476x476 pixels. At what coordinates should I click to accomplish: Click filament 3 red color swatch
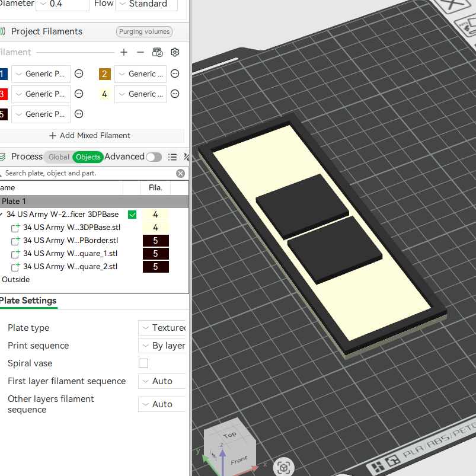(x=3, y=94)
